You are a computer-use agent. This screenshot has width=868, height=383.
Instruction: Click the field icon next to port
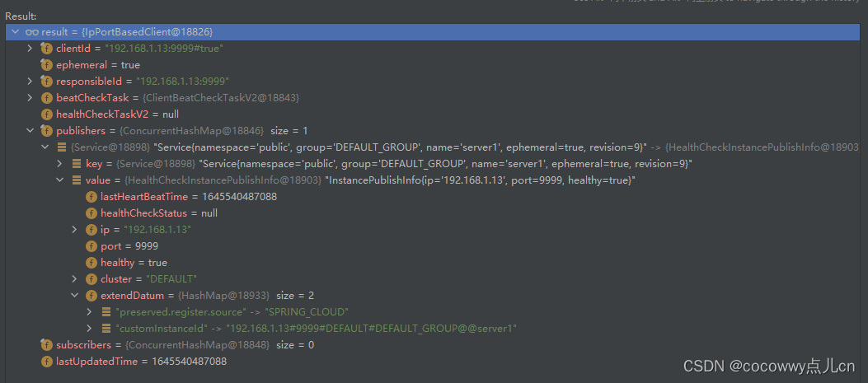click(x=91, y=245)
